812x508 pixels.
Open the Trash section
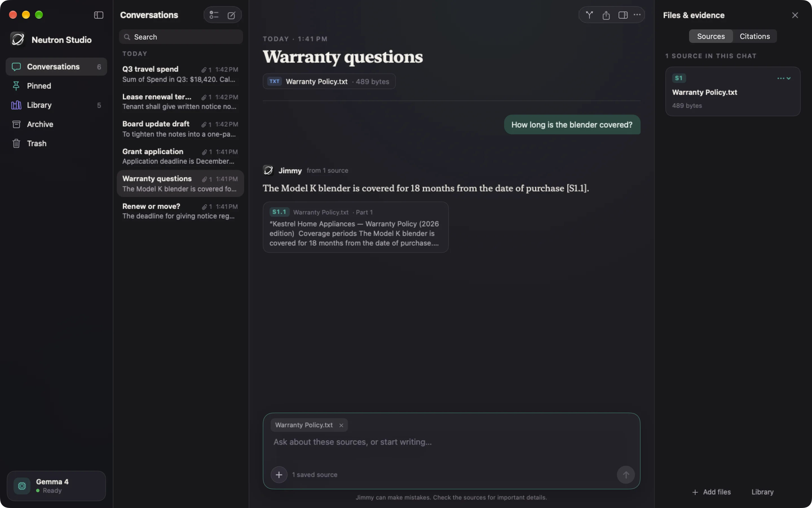(x=56, y=143)
